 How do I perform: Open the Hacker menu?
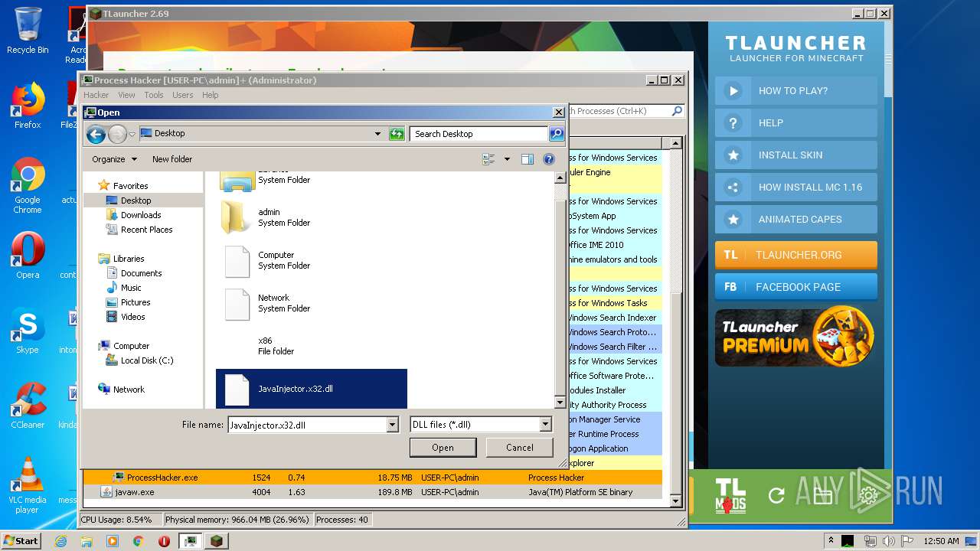click(96, 95)
